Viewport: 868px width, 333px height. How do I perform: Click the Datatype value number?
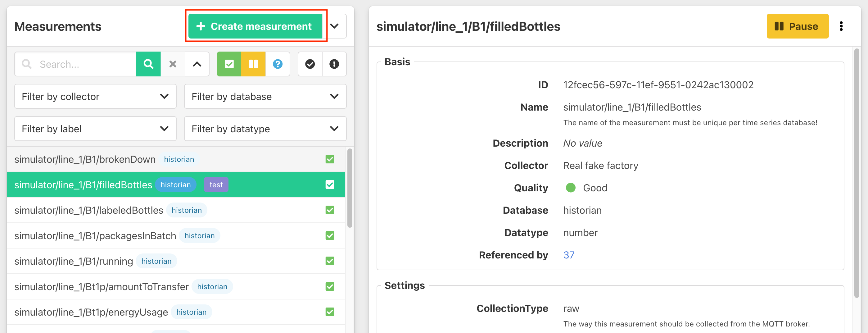tap(580, 233)
